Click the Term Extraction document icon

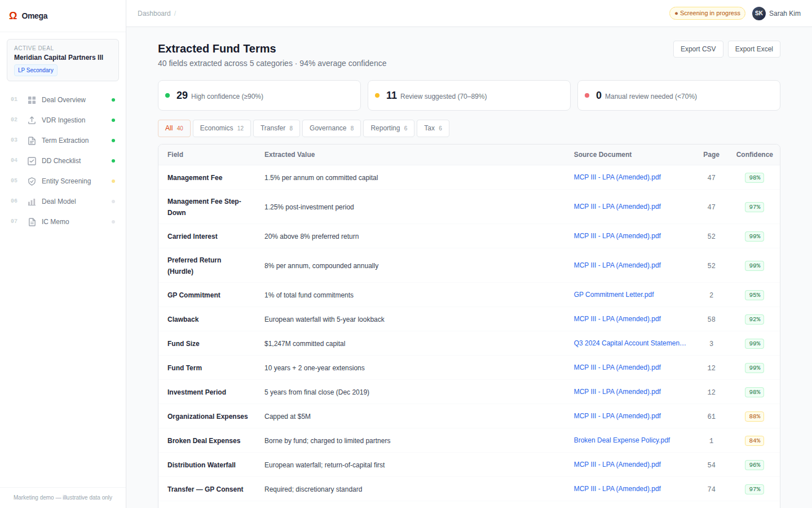(32, 141)
